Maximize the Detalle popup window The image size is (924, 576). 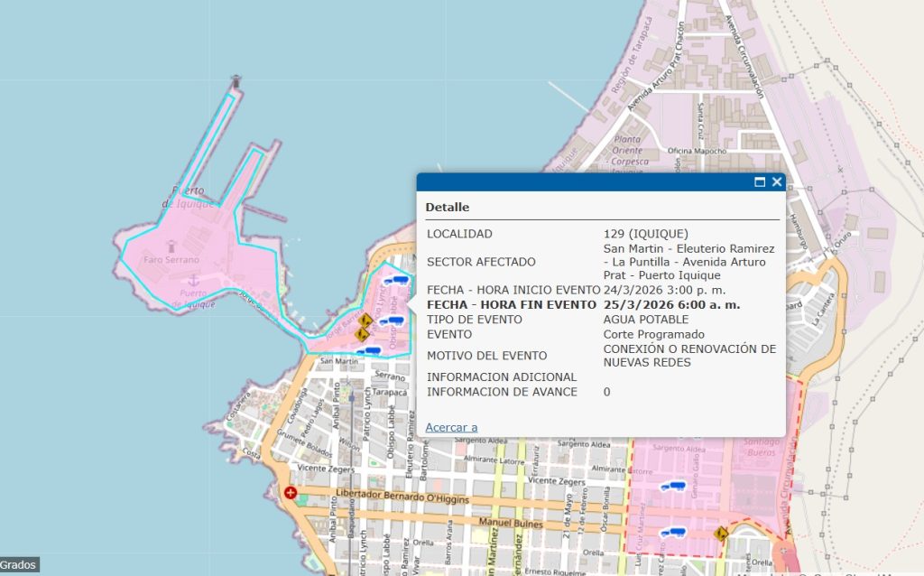(x=760, y=182)
